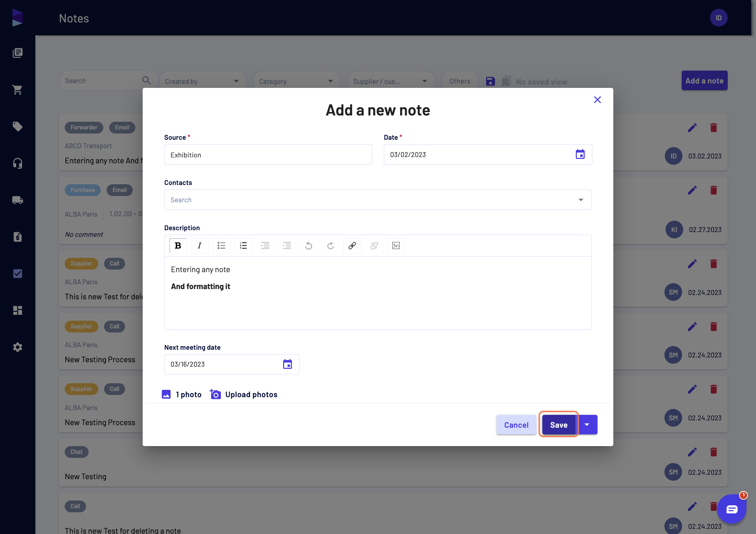
Task: Insert a hyperlink via the link icon
Action: click(x=352, y=246)
